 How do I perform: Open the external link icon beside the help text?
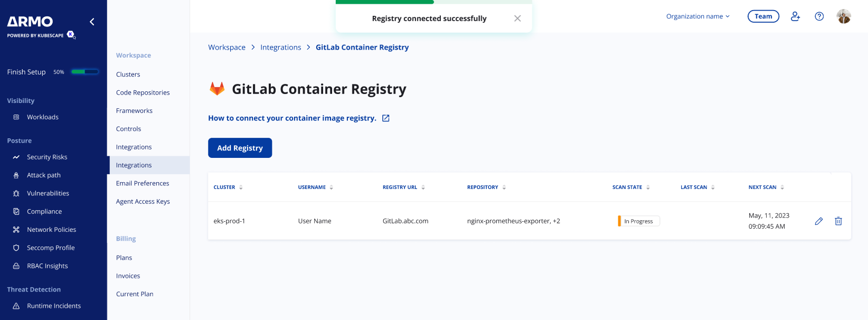[x=386, y=118]
